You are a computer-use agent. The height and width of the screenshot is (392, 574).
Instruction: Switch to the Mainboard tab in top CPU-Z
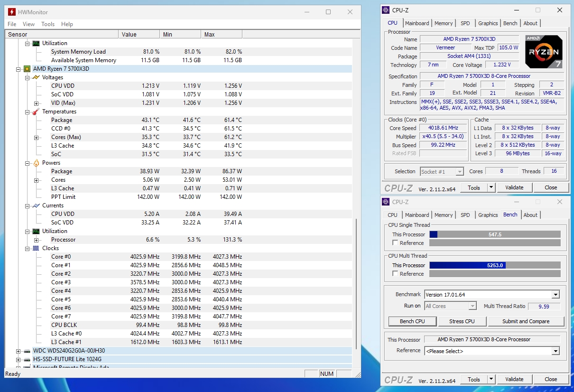point(417,23)
